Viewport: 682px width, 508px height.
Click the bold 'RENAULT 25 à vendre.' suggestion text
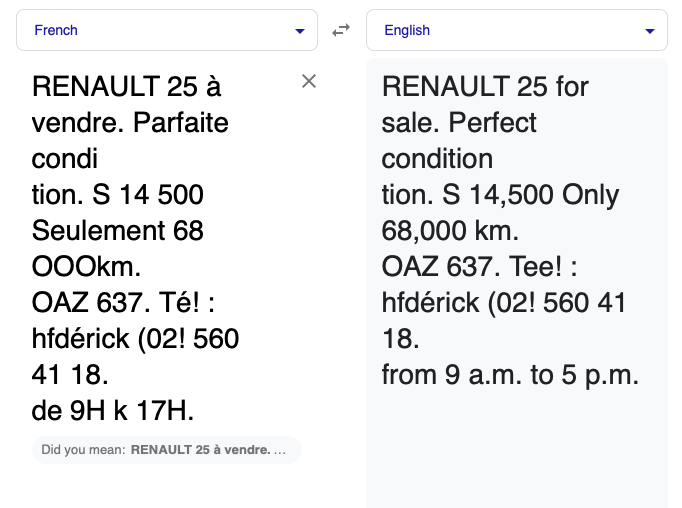point(200,450)
